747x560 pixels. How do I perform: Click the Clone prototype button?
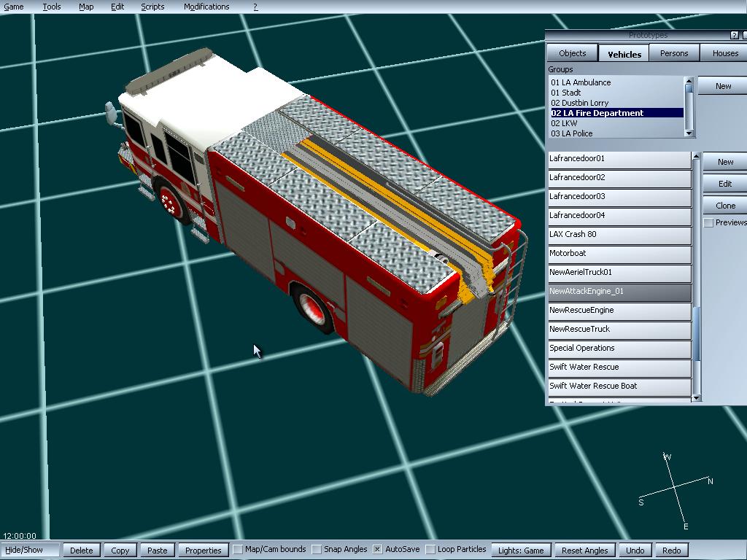725,206
